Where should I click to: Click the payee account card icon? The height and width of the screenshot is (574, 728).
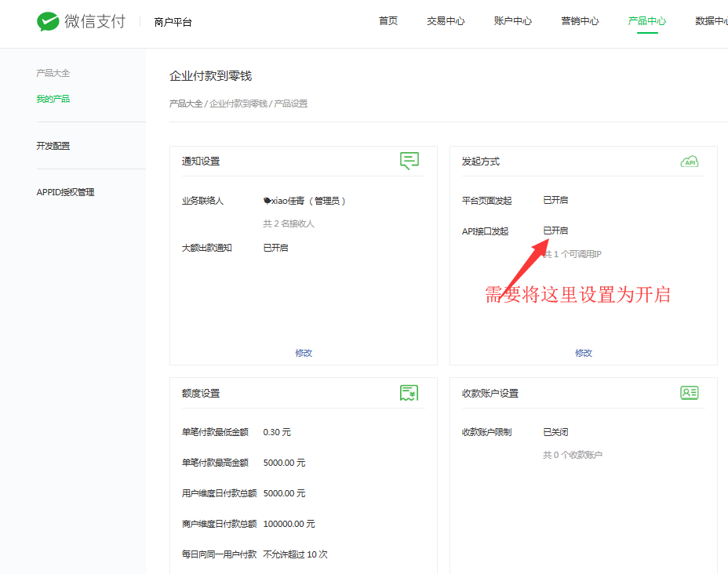click(689, 393)
